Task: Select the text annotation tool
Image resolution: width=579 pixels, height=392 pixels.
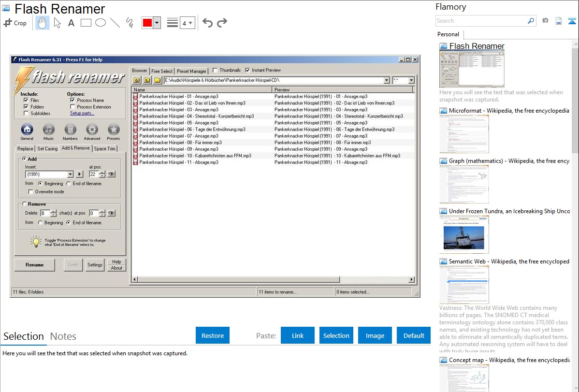Action: pos(71,23)
